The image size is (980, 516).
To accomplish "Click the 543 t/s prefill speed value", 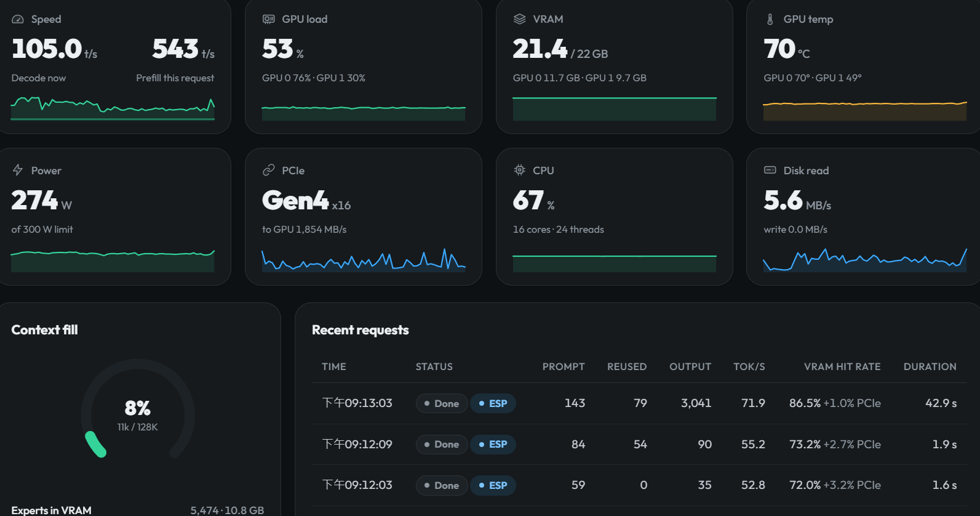I will click(x=183, y=49).
